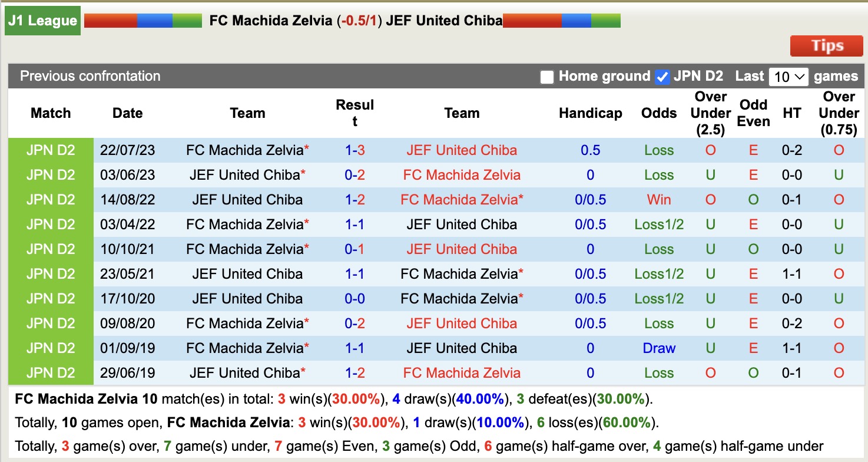The width and height of the screenshot is (868, 462).
Task: Click the JPN D2 badge on the first row
Action: click(50, 150)
